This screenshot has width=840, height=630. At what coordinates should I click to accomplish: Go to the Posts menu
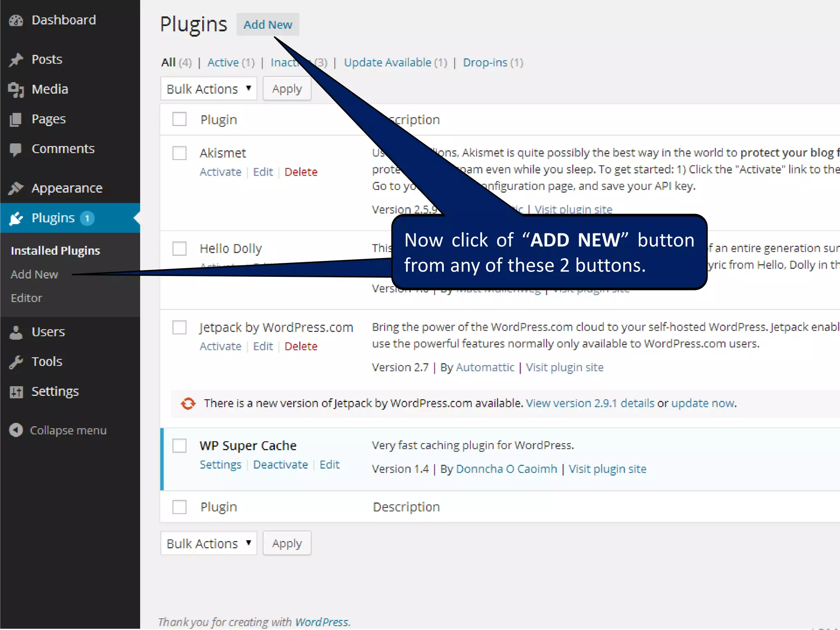pos(47,59)
